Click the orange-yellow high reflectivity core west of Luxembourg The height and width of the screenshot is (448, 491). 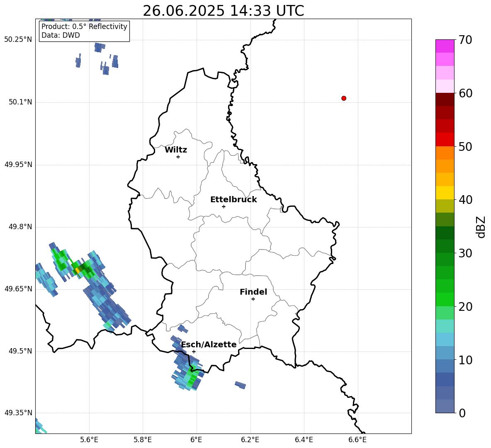coord(77,270)
